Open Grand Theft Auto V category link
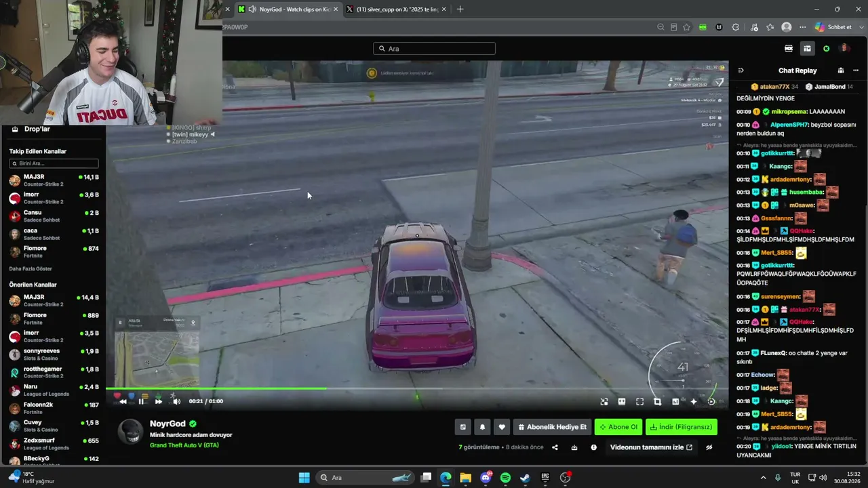Screen dimensions: 868x488 (x=184, y=445)
